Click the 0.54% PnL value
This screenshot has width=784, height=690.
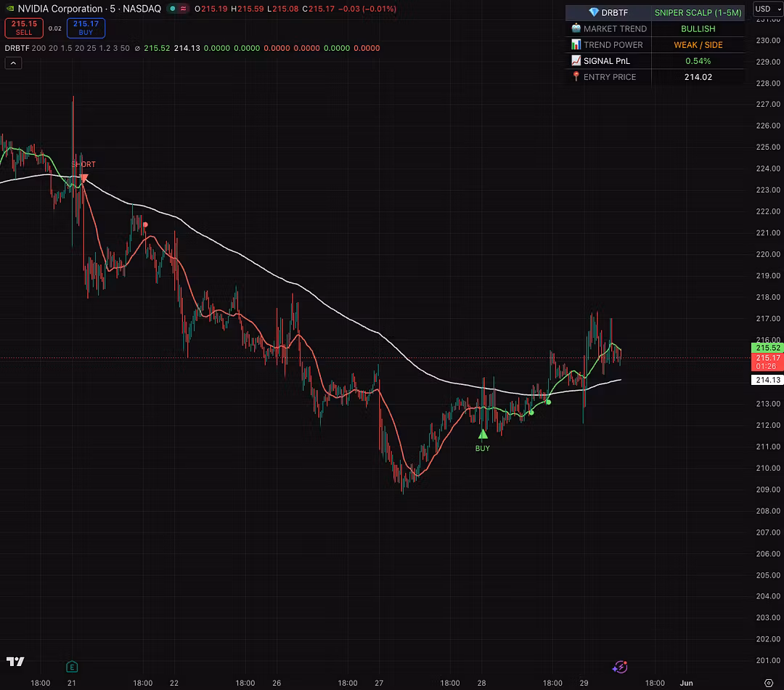tap(698, 60)
